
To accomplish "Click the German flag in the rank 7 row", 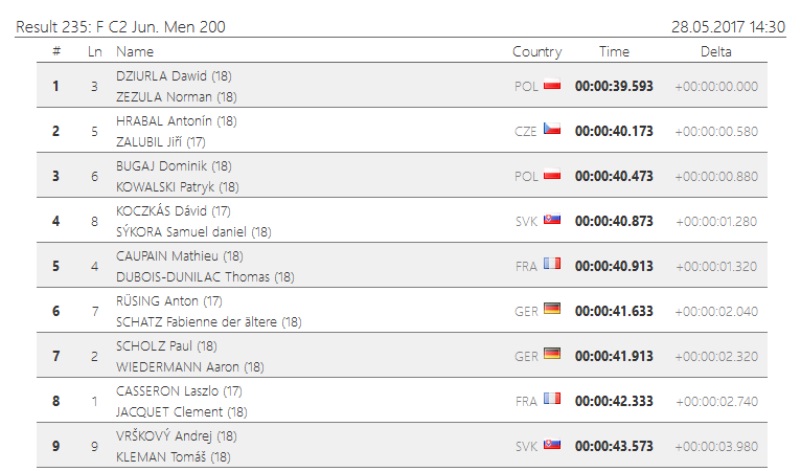I will (551, 354).
